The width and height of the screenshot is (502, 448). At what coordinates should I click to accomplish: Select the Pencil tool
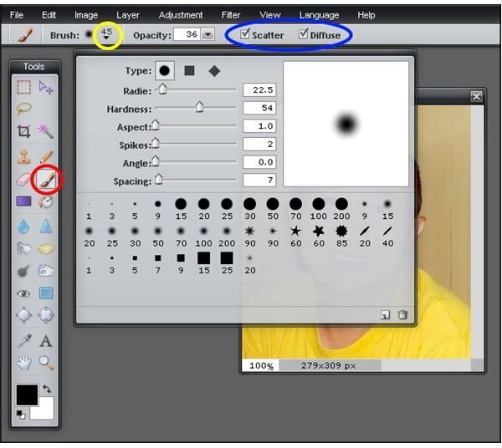point(46,157)
